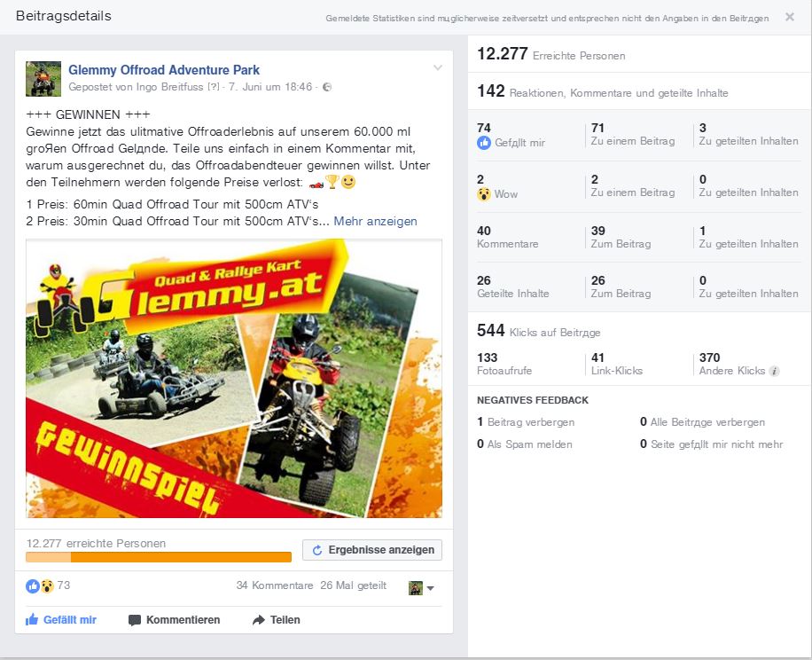Click the Beitragsdetails dialog title

(x=64, y=16)
